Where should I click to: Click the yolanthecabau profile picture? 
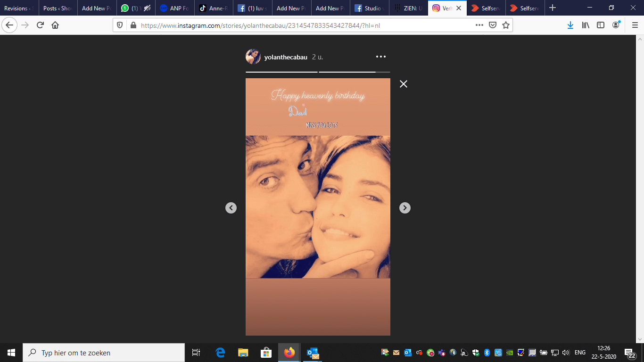tap(253, 57)
